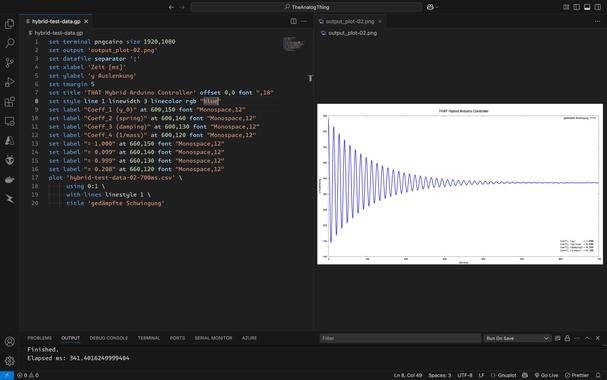This screenshot has height=380, width=607.
Task: Open the Run On Save output channel dropdown
Action: coord(518,338)
